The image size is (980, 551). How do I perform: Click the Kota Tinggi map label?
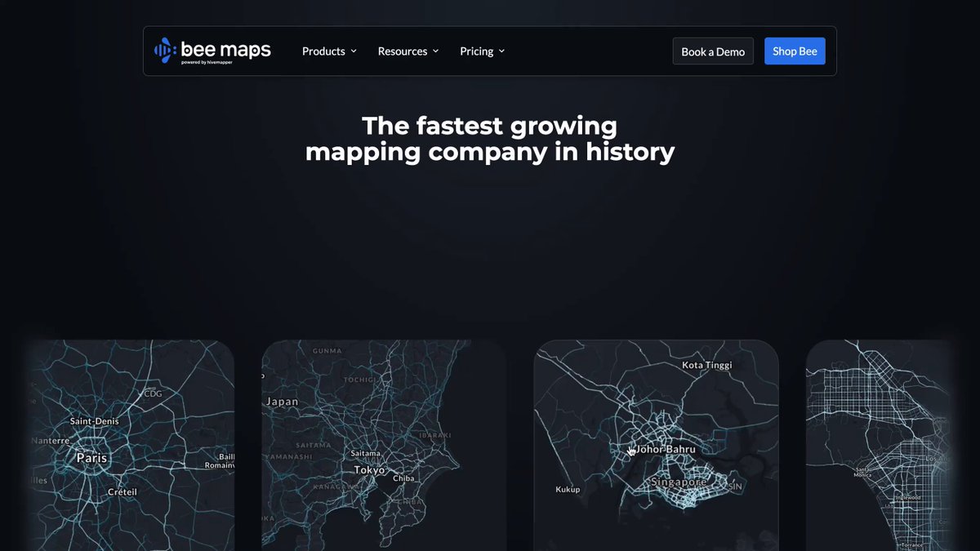tap(707, 365)
